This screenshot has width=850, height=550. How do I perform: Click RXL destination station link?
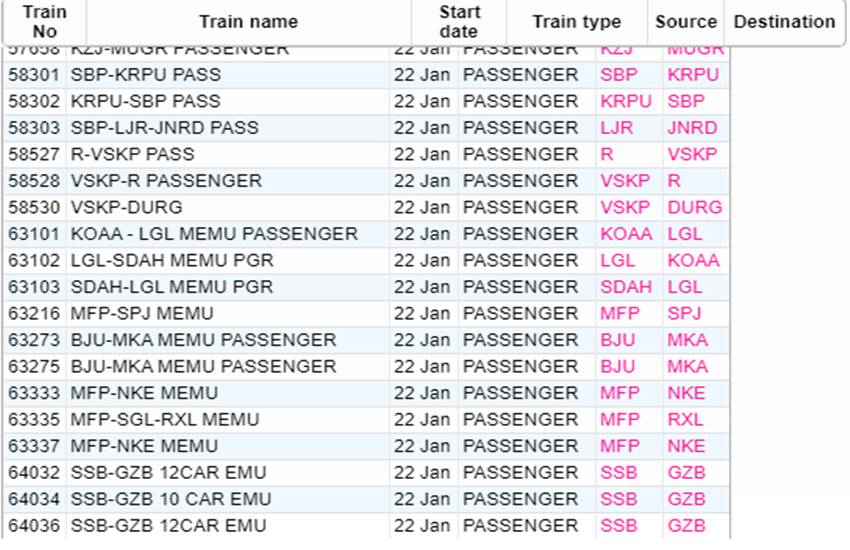685,420
